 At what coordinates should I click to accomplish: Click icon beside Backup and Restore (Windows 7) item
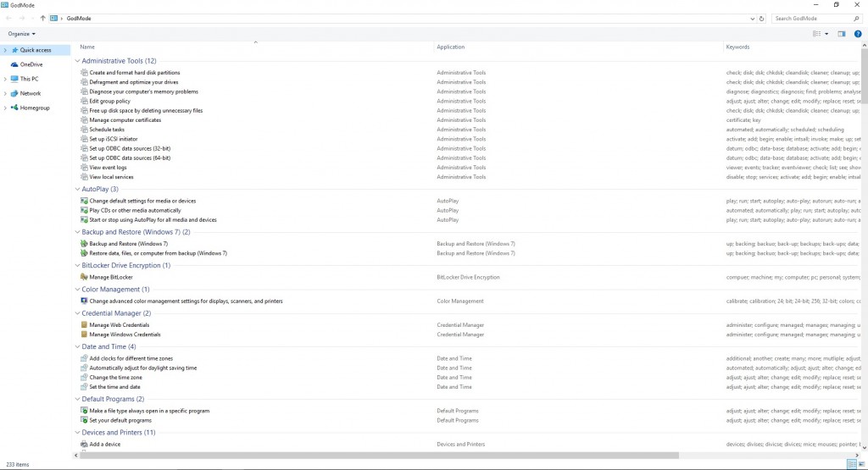pyautogui.click(x=84, y=243)
